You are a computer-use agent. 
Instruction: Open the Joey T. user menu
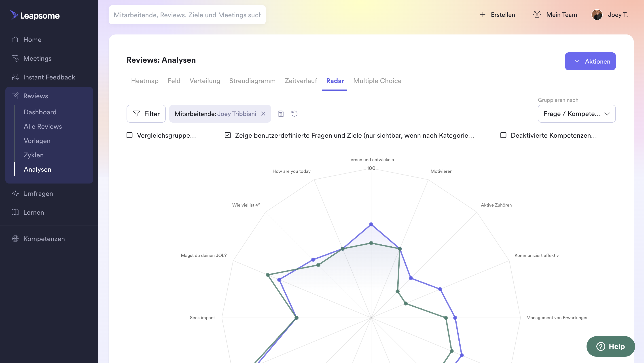tap(617, 15)
